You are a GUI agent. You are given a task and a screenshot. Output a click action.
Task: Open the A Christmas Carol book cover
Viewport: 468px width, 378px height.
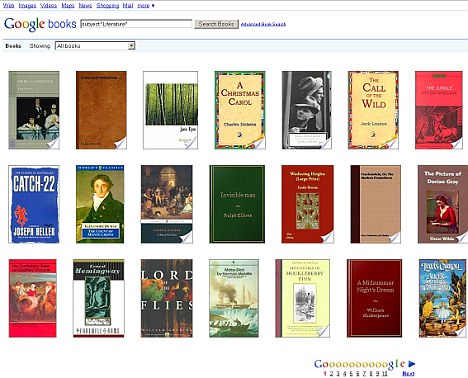pos(240,110)
